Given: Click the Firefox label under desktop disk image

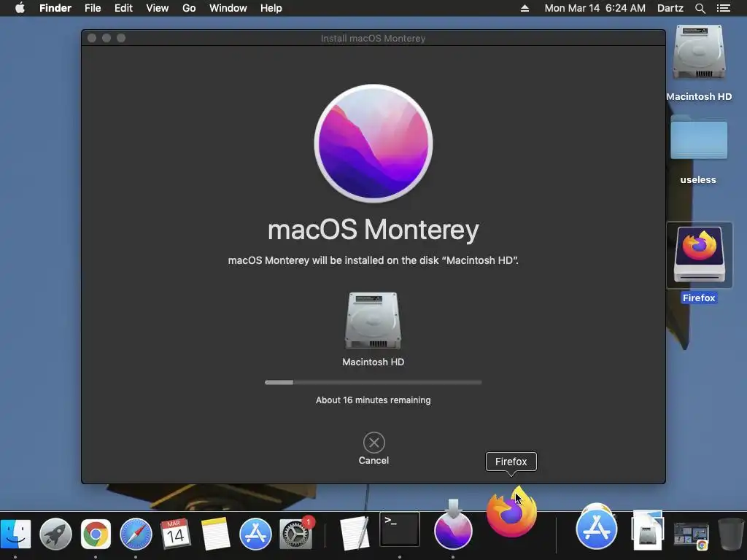Looking at the screenshot, I should click(x=699, y=297).
